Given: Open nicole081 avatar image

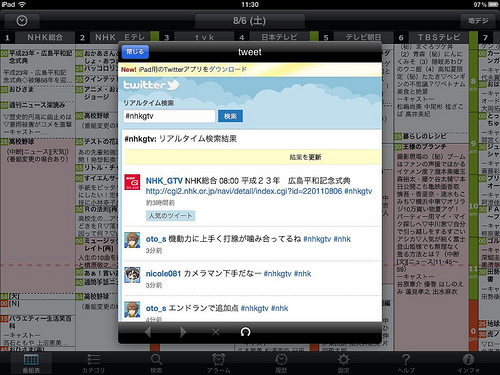Looking at the screenshot, I should pyautogui.click(x=132, y=275).
